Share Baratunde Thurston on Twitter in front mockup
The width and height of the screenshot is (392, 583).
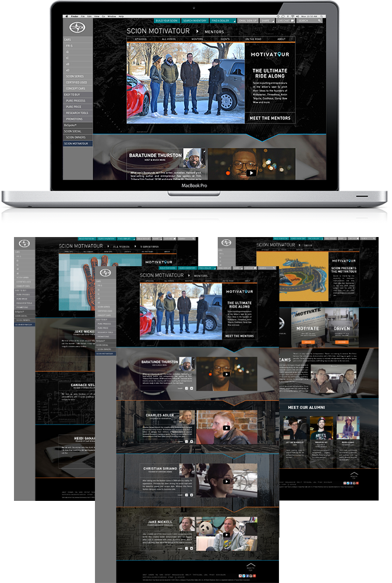pyautogui.click(x=192, y=388)
